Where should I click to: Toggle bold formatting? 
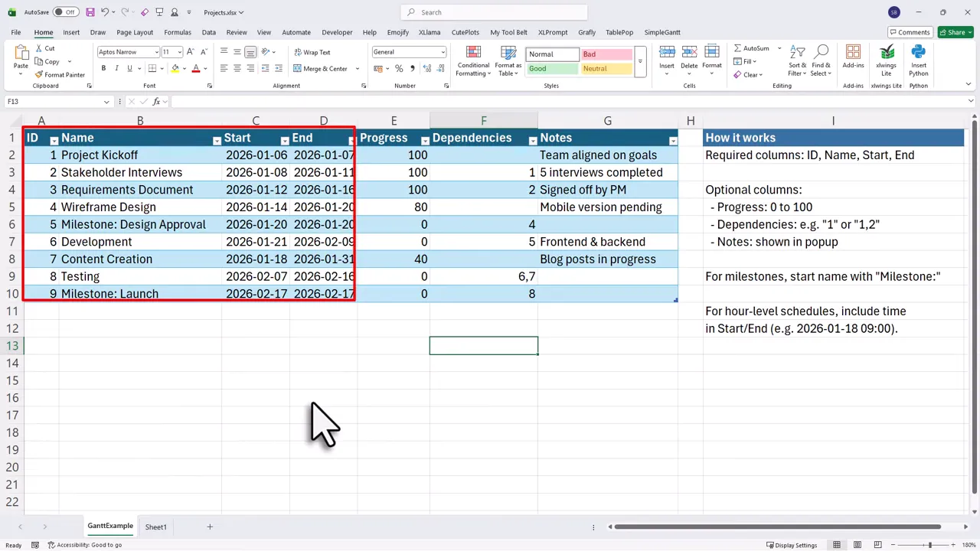[x=103, y=68]
